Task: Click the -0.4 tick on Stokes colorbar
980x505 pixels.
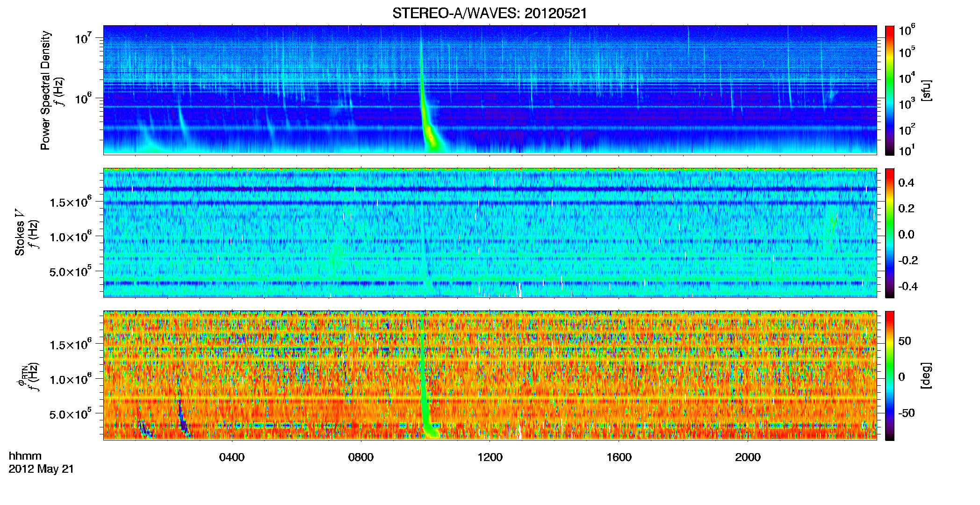Action: (x=908, y=287)
